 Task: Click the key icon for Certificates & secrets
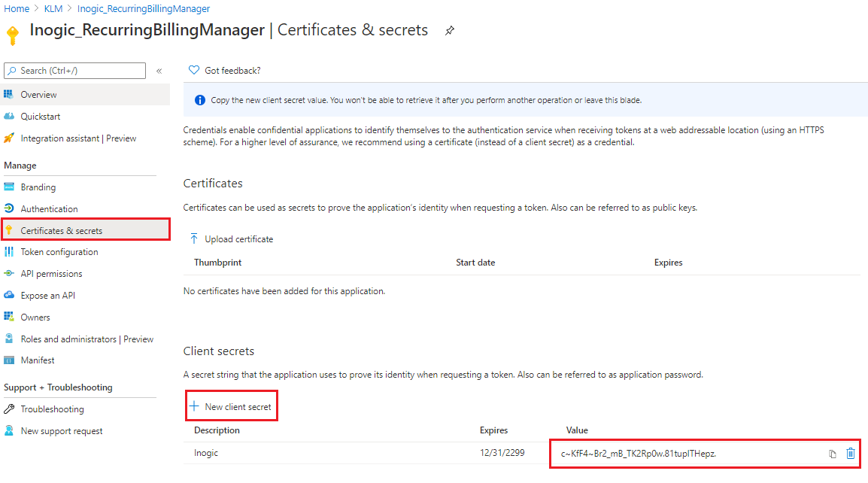9,230
